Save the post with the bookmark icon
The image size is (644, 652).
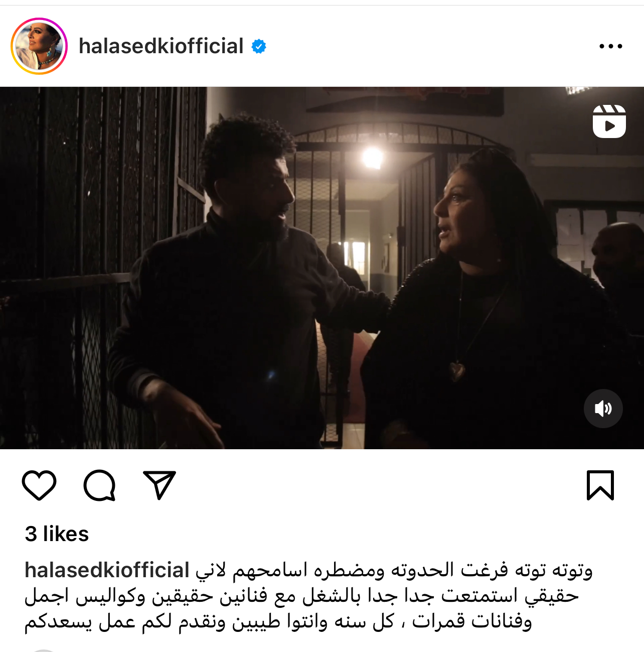(600, 485)
